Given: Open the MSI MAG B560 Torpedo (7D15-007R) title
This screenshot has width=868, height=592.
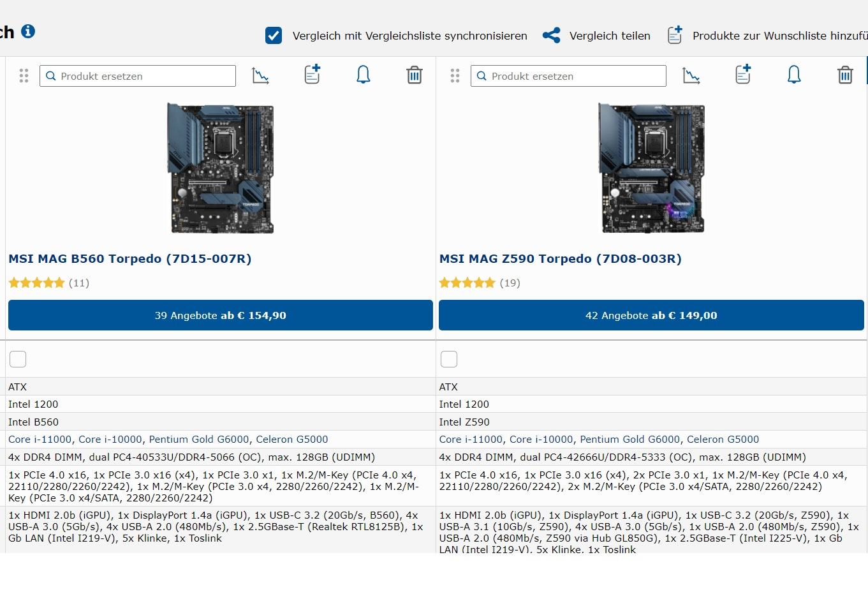Looking at the screenshot, I should coord(130,258).
